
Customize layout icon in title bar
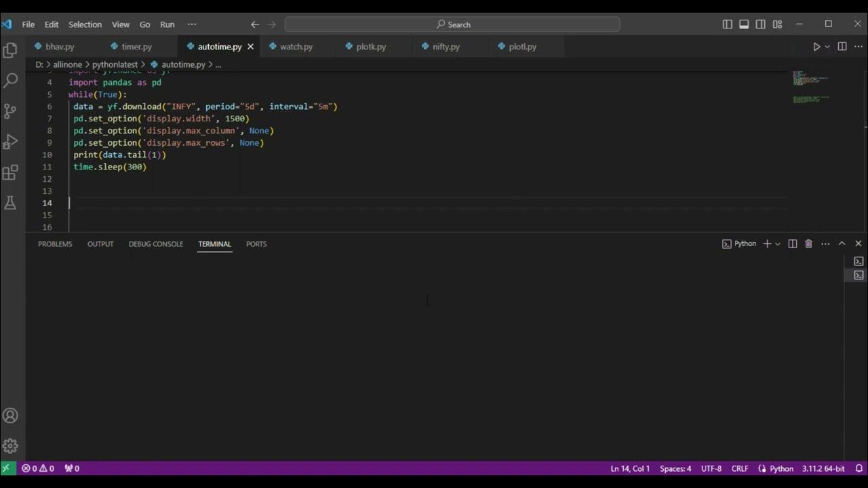pyautogui.click(x=777, y=24)
